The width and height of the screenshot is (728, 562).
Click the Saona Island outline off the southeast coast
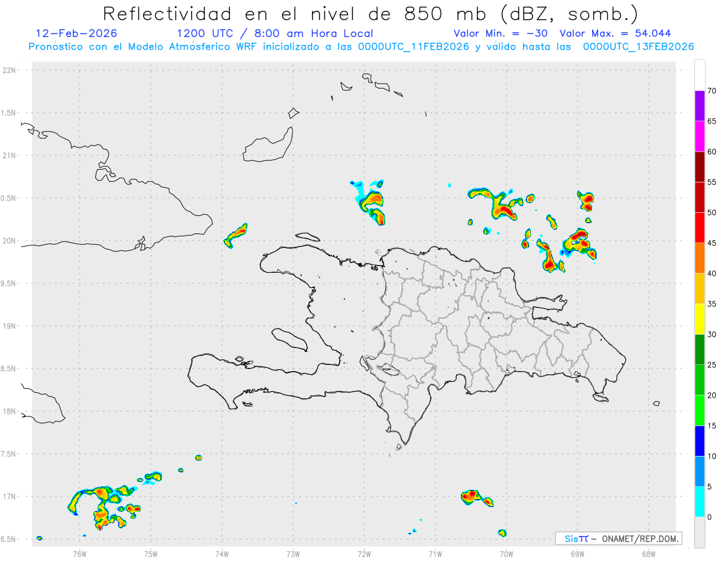point(601,398)
